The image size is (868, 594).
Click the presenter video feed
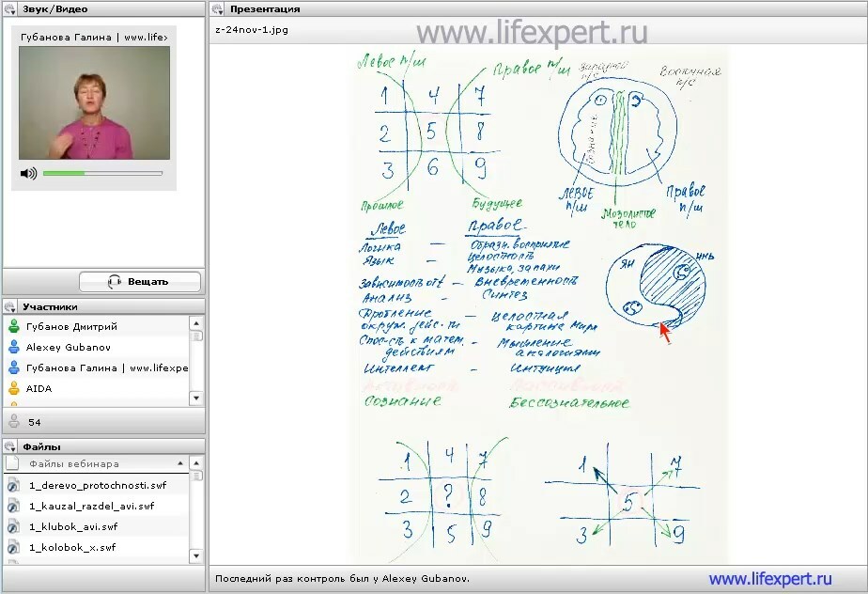pyautogui.click(x=94, y=103)
